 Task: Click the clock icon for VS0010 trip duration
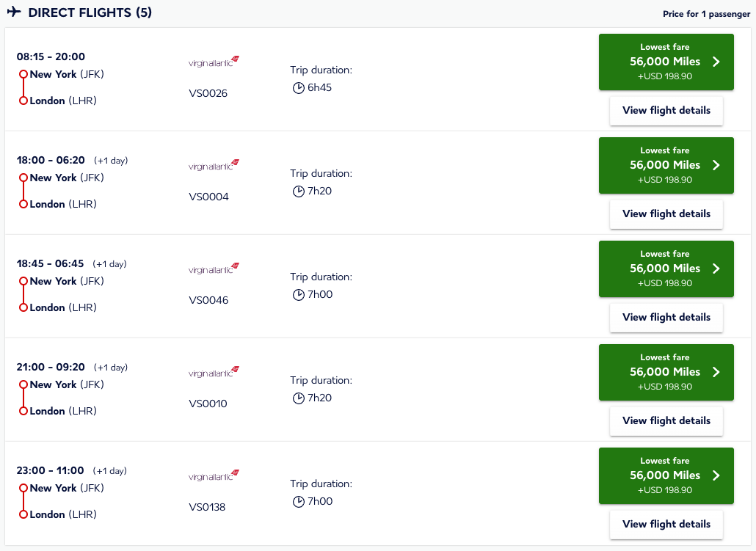click(298, 397)
